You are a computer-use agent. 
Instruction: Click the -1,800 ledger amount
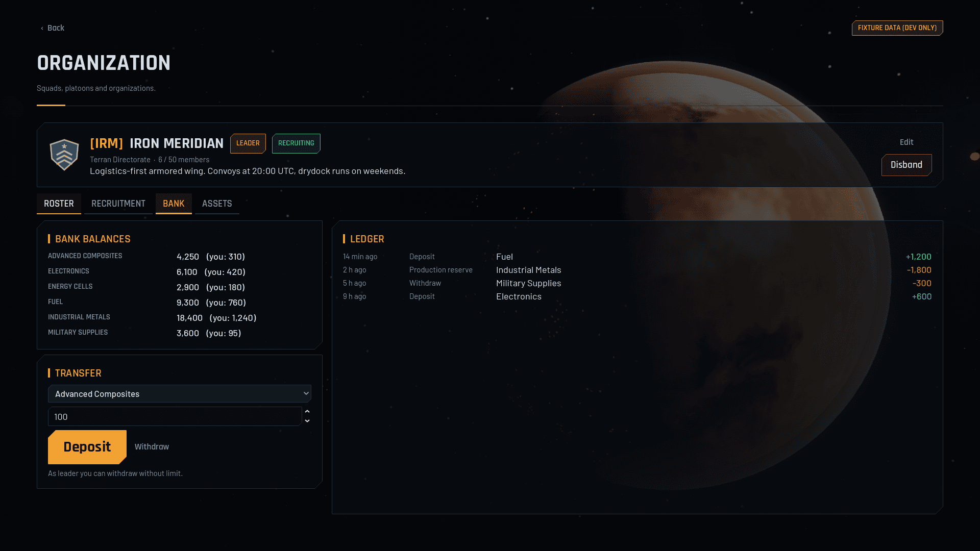coord(919,270)
